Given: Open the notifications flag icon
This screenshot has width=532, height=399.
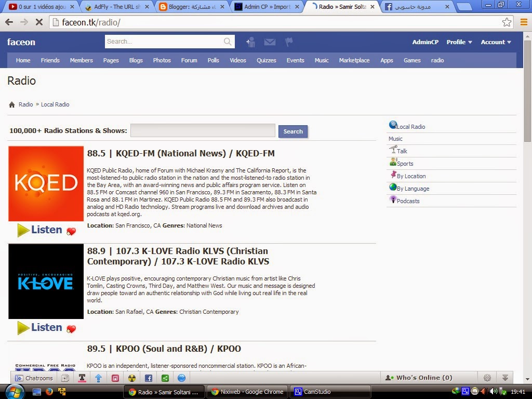Looking at the screenshot, I should (x=289, y=42).
